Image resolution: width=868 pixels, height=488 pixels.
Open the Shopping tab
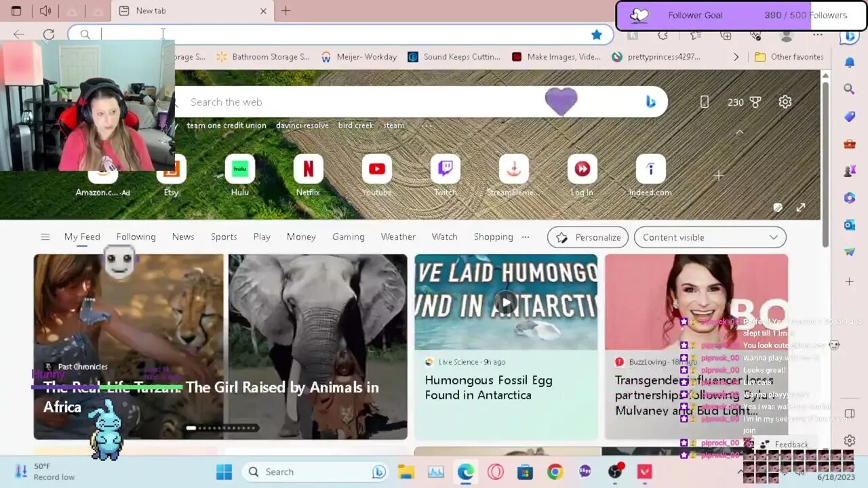pos(494,237)
